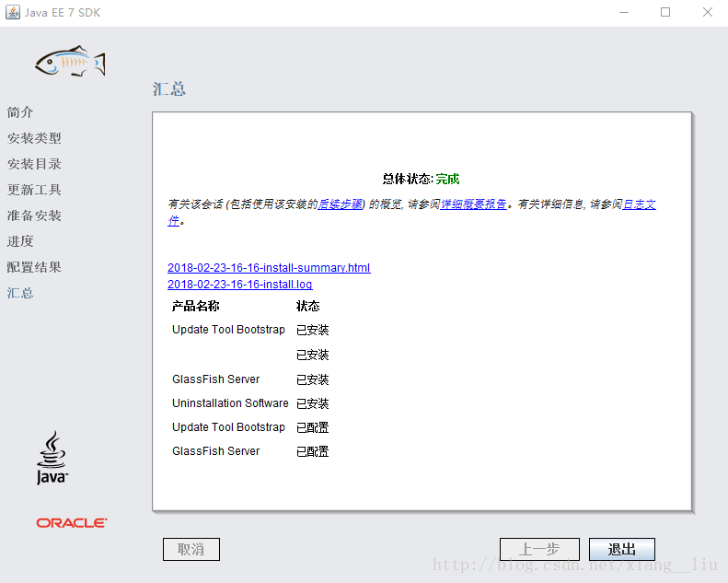The height and width of the screenshot is (583, 728).
Task: Click Uninstallation Software product row
Action: click(250, 403)
